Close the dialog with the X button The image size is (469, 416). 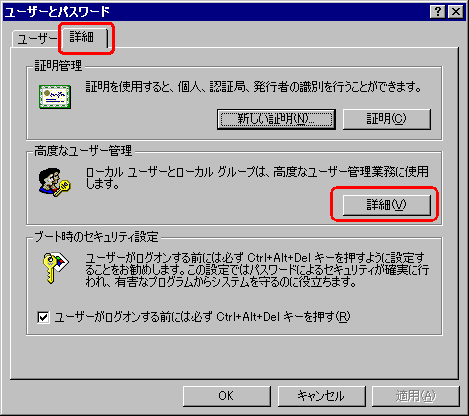coord(456,12)
